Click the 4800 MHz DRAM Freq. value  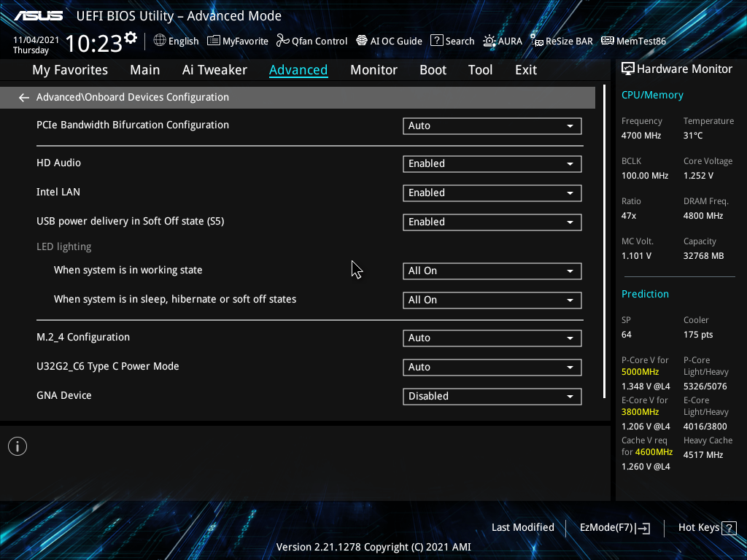point(703,216)
